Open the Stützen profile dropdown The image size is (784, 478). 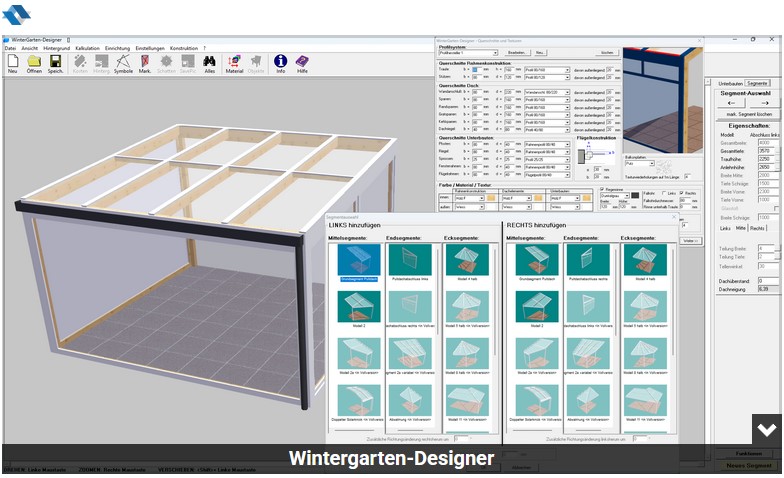tap(547, 78)
